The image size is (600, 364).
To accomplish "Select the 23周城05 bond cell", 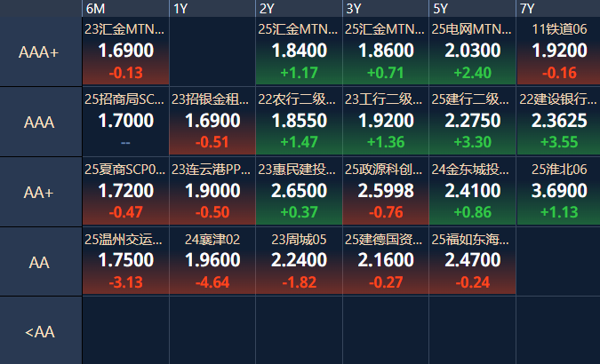I will pos(299,261).
